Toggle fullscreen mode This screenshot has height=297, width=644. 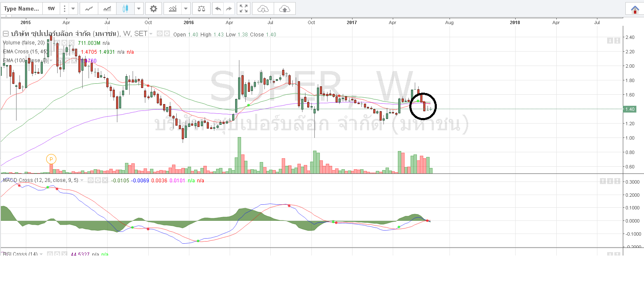pyautogui.click(x=243, y=8)
